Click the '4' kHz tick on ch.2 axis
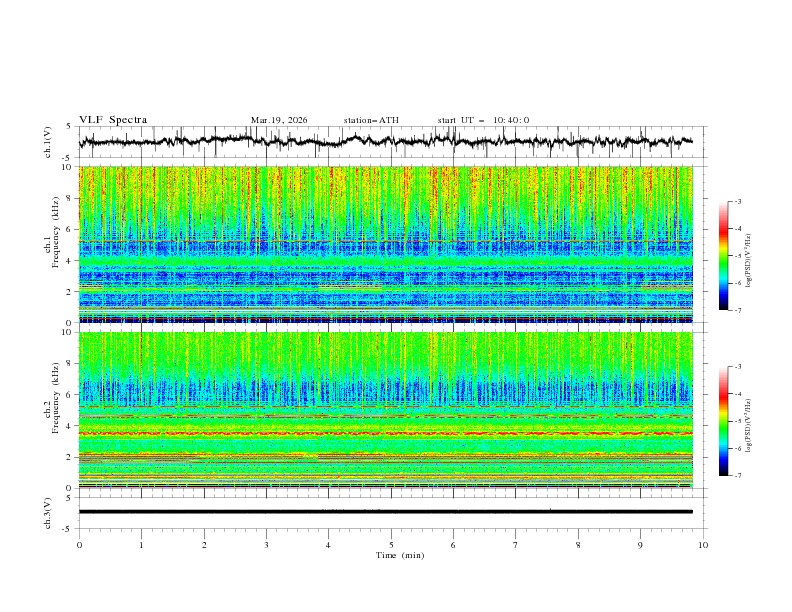Screen dimensions: 792x612 pyautogui.click(x=71, y=426)
